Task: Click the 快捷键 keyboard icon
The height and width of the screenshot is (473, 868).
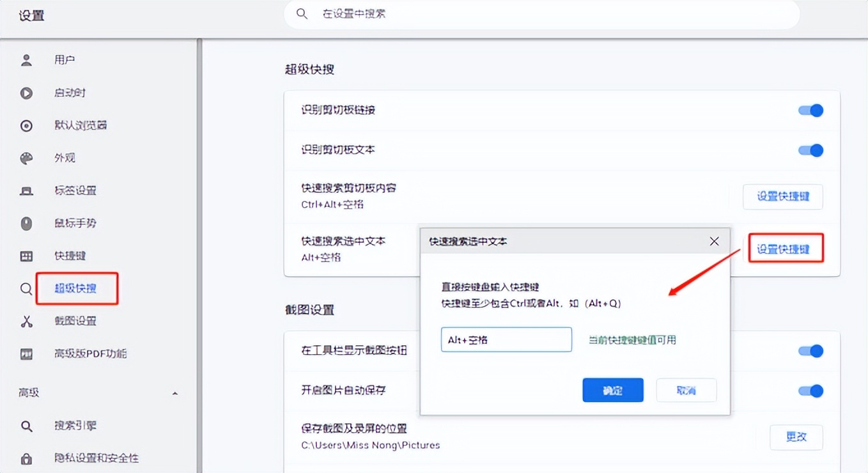Action: pos(26,256)
